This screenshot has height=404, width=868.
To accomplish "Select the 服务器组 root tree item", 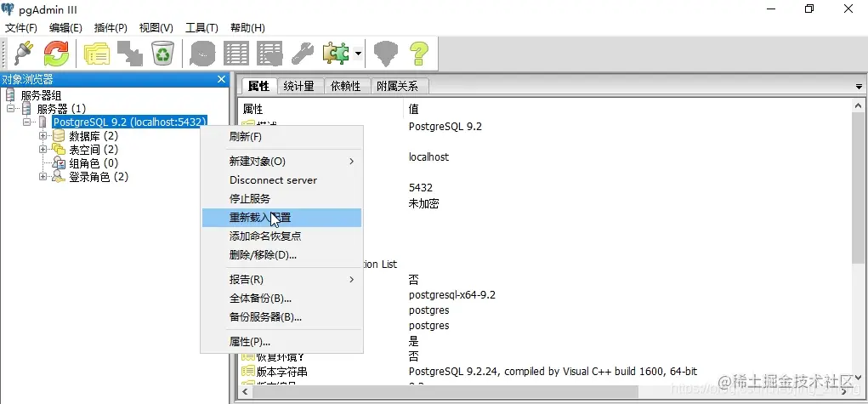I will (41, 95).
